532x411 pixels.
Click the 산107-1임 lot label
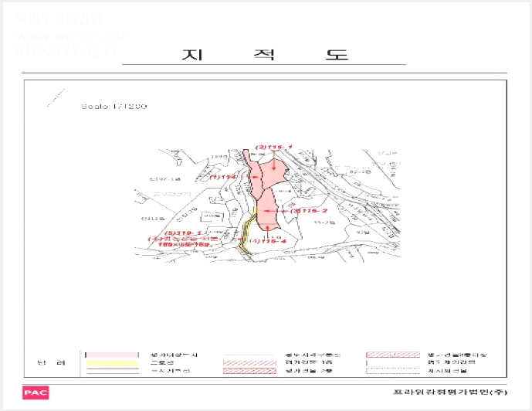coord(165,179)
